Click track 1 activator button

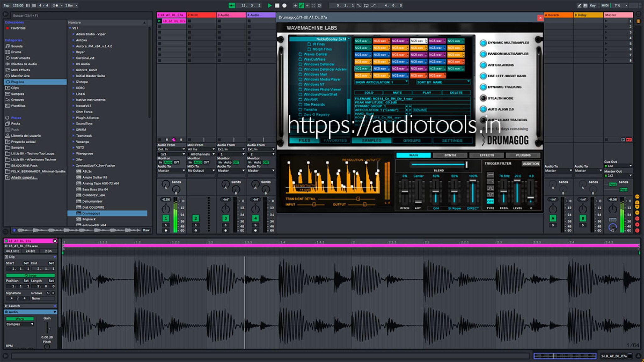166,218
